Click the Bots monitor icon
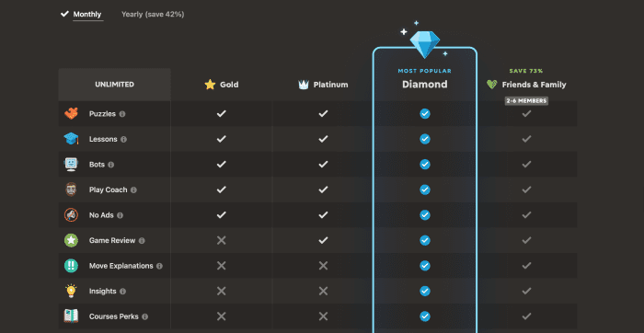 71,165
